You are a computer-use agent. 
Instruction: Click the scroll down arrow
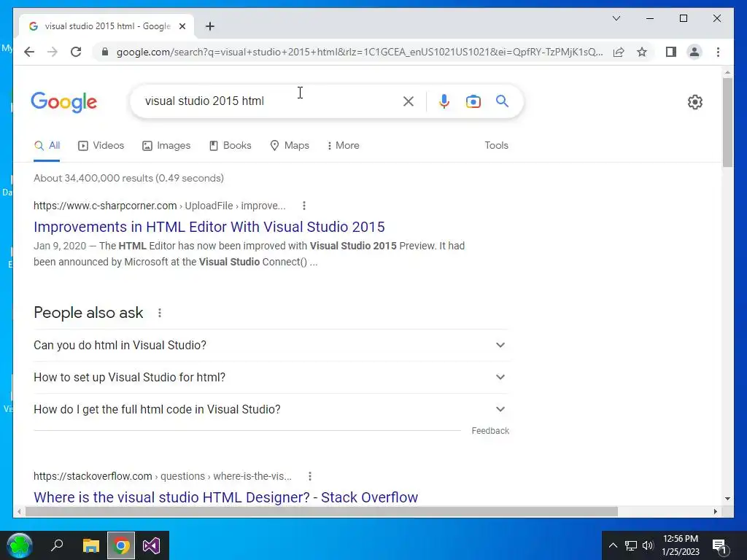727,499
